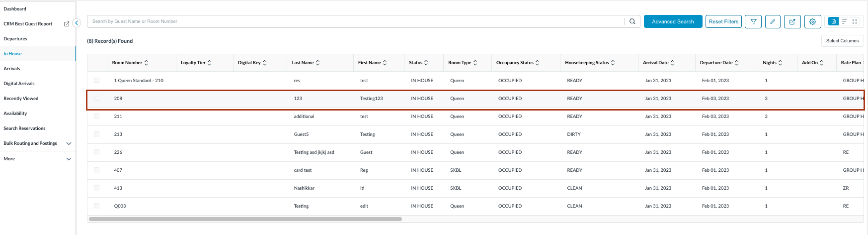Image resolution: width=868 pixels, height=235 pixels.
Task: Sort by the Housekeeping Status column
Action: (613, 63)
